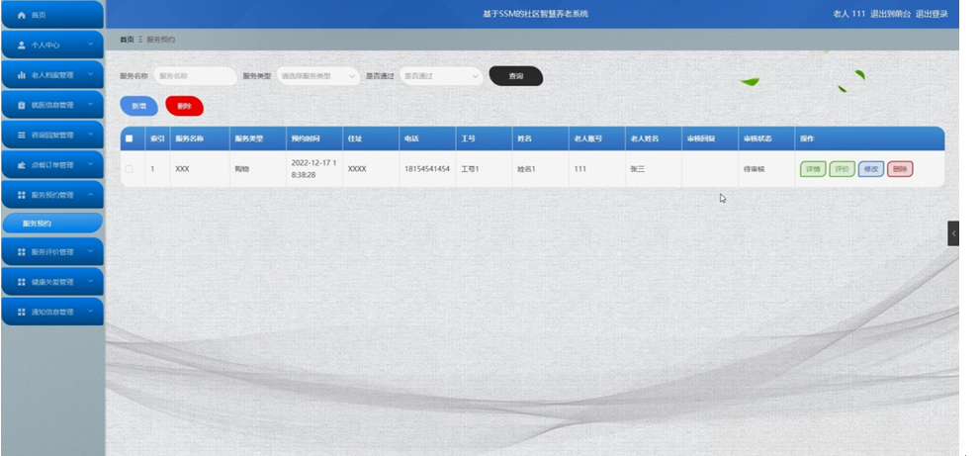Screen dimensions: 980x456
Task: Focus the 服务名称 search input field
Action: pyautogui.click(x=195, y=76)
